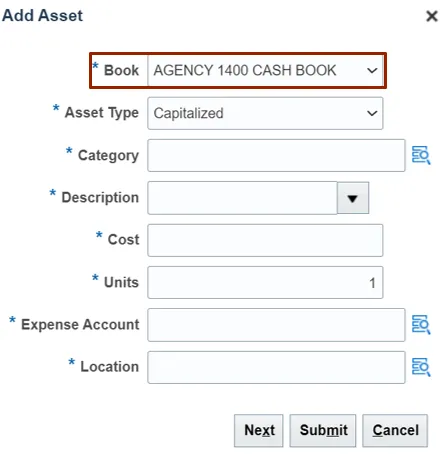Select the Units field containing 1
442x454 pixels.
[265, 283]
